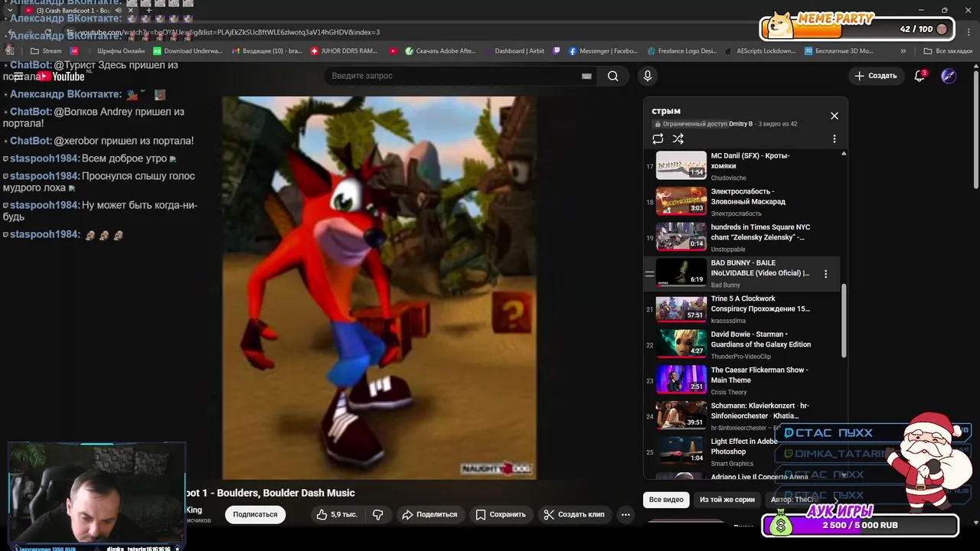Open Light Effect in Adobe Photoshop video
Image resolution: width=980 pixels, height=551 pixels.
click(742, 452)
